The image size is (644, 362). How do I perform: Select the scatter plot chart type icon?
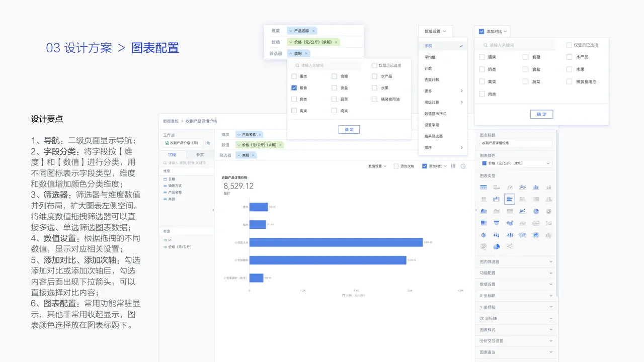tap(523, 211)
